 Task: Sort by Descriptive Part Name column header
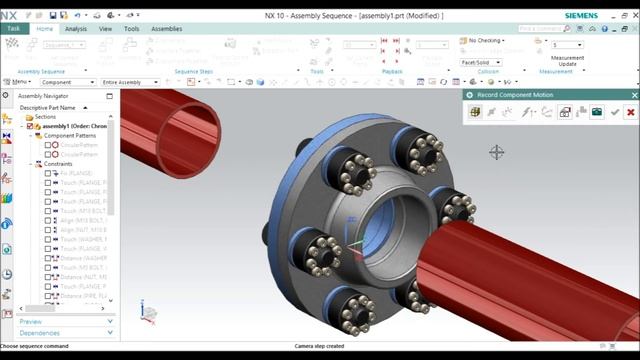pos(53,108)
